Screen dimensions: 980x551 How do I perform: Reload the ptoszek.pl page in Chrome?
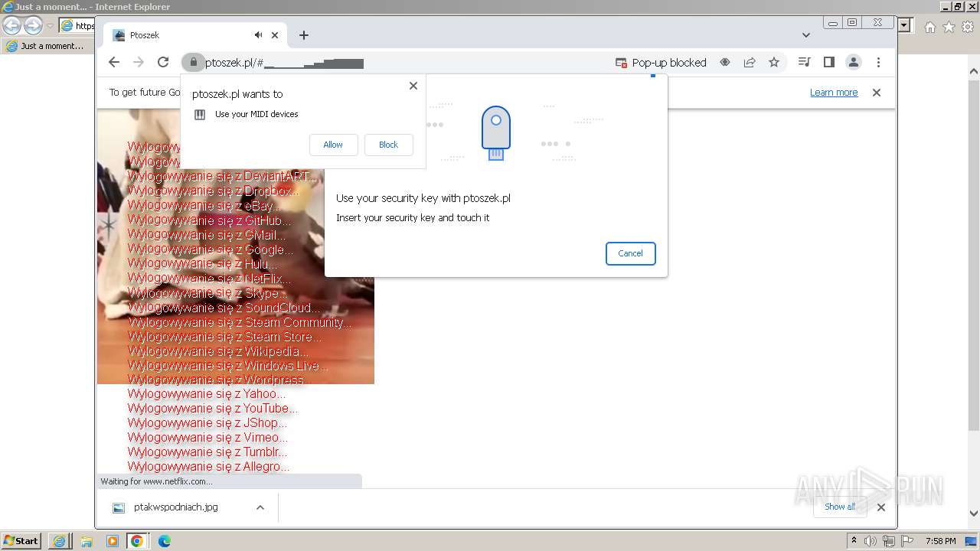click(163, 63)
